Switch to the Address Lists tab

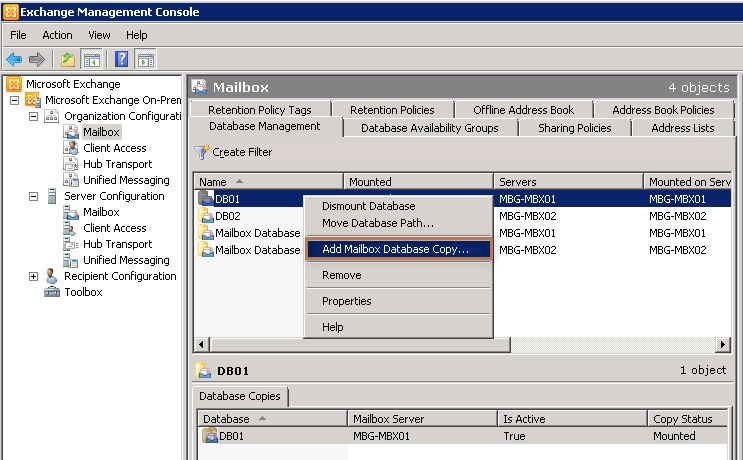[x=682, y=128]
